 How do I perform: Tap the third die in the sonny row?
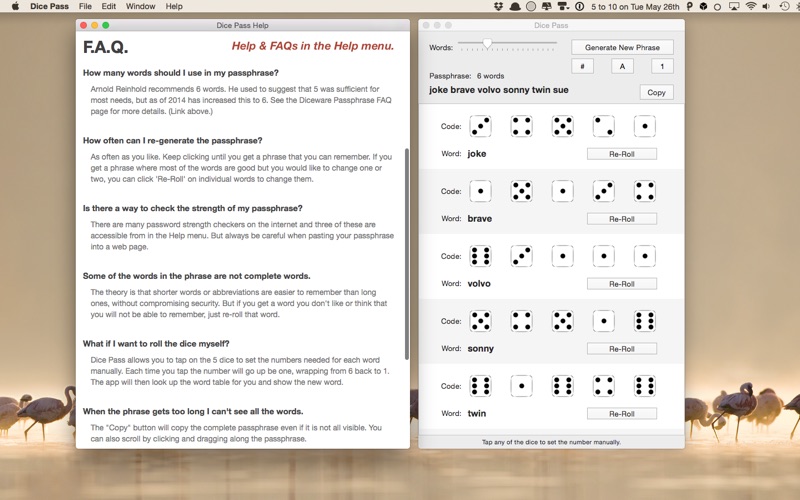point(563,321)
